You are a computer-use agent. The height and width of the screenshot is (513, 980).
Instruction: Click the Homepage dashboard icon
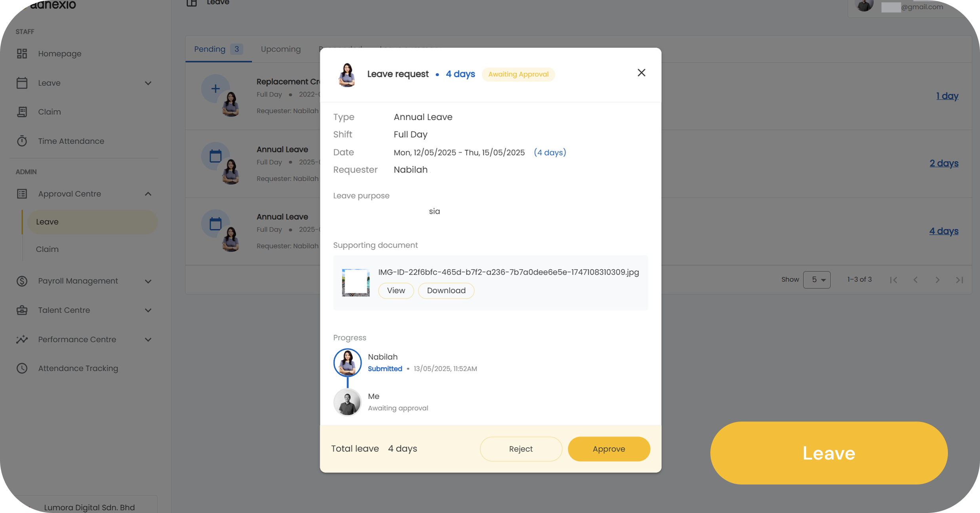point(22,53)
